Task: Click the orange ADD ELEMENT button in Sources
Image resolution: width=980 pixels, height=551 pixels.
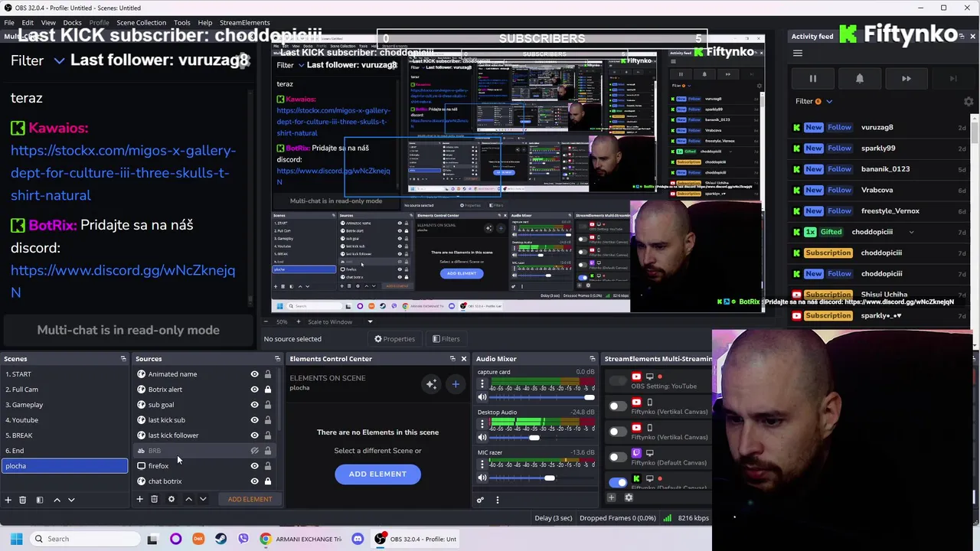Action: pyautogui.click(x=250, y=499)
